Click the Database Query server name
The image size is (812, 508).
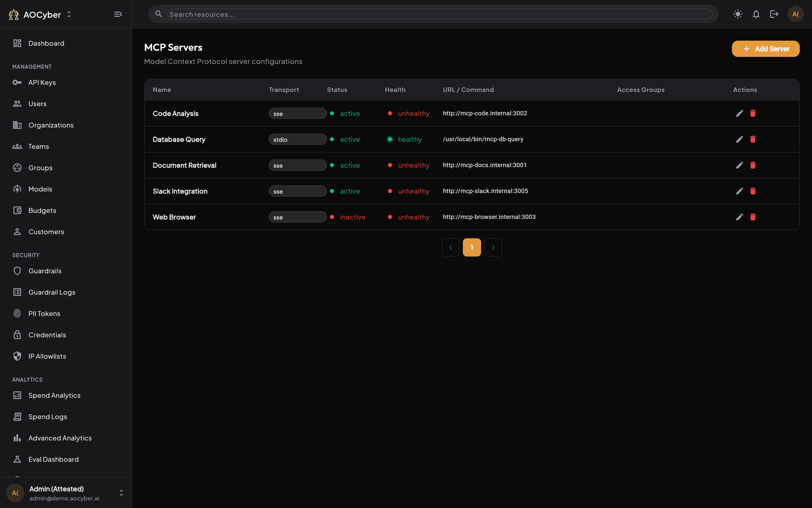click(x=179, y=139)
